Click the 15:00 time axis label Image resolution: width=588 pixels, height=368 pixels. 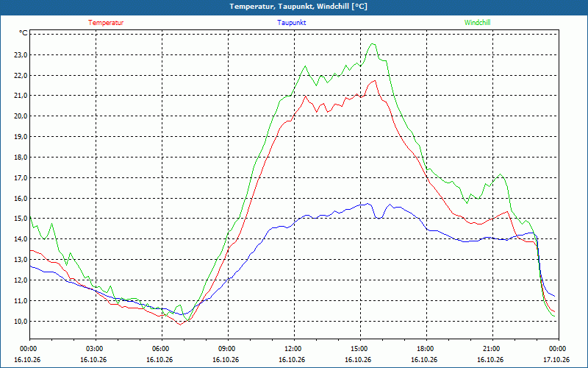pos(360,349)
